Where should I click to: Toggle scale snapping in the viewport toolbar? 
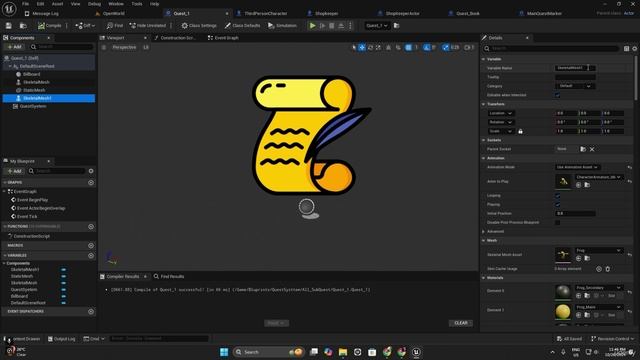point(446,48)
